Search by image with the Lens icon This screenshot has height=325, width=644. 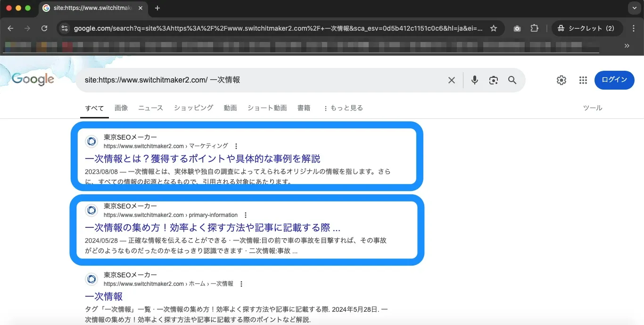click(x=494, y=80)
